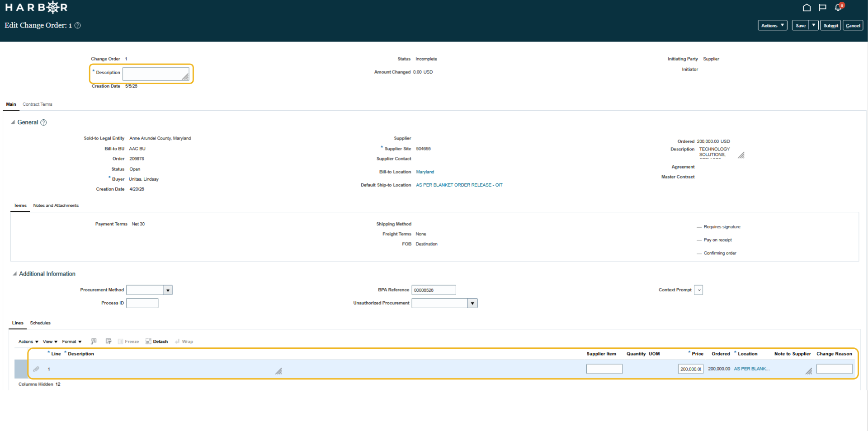Click the line description resize grip
Viewport: 868px width, 431px height.
(279, 371)
